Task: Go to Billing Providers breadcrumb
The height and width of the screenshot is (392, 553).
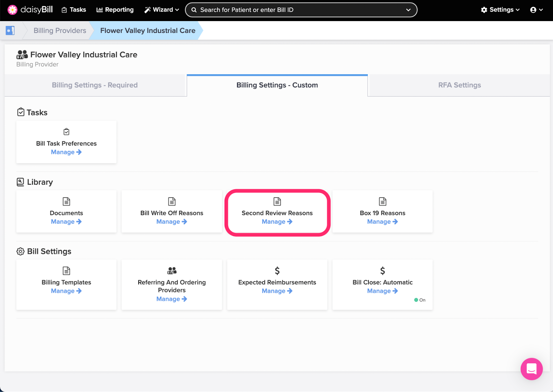Action: click(60, 30)
